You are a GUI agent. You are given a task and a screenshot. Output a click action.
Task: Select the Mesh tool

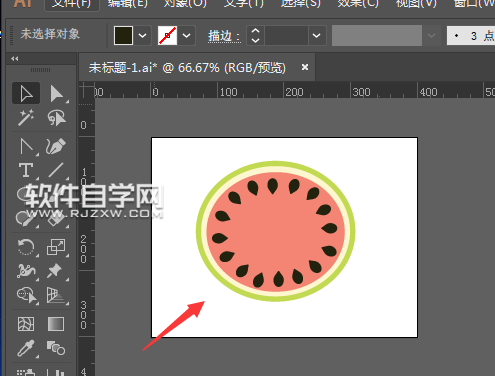pos(26,324)
